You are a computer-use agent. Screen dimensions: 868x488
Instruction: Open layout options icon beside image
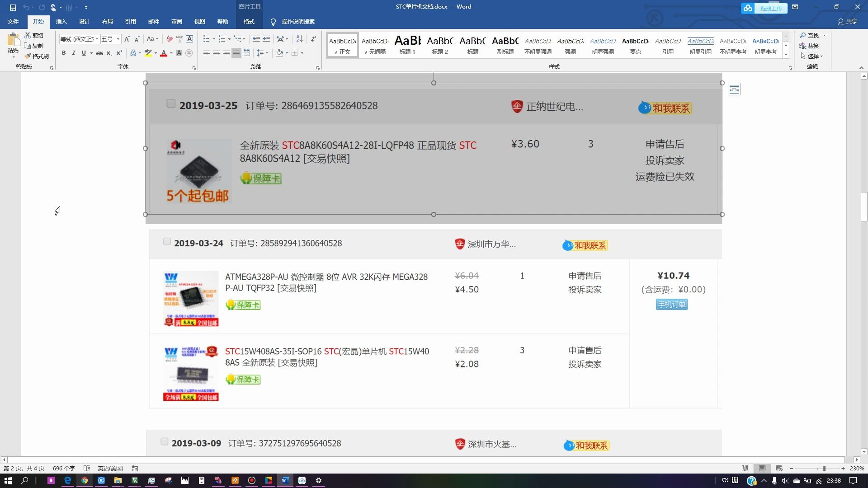(x=734, y=89)
